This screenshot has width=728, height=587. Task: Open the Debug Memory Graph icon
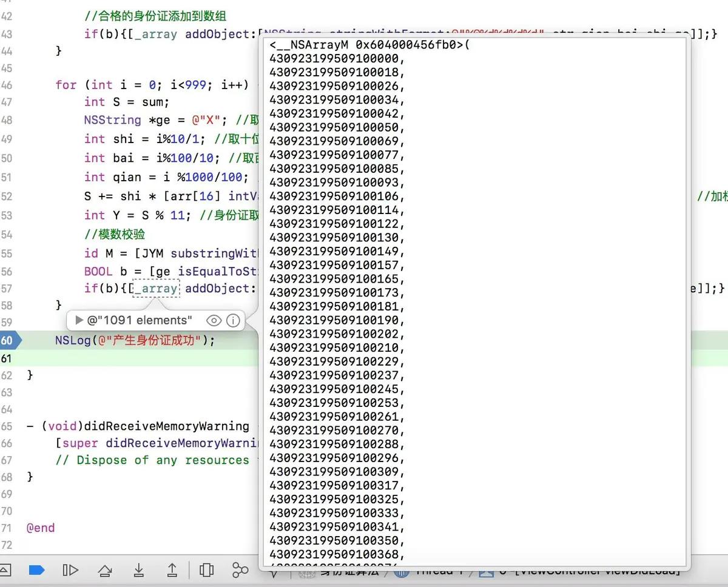(x=240, y=570)
